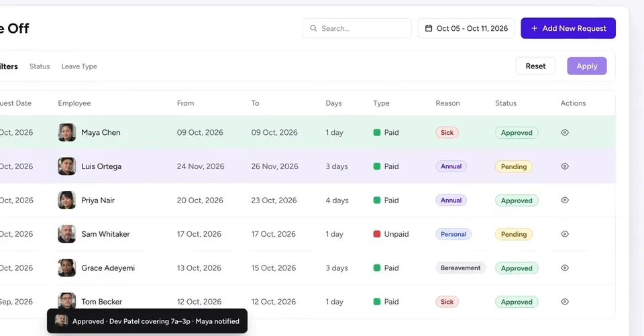Click Add New Request button

click(x=568, y=28)
